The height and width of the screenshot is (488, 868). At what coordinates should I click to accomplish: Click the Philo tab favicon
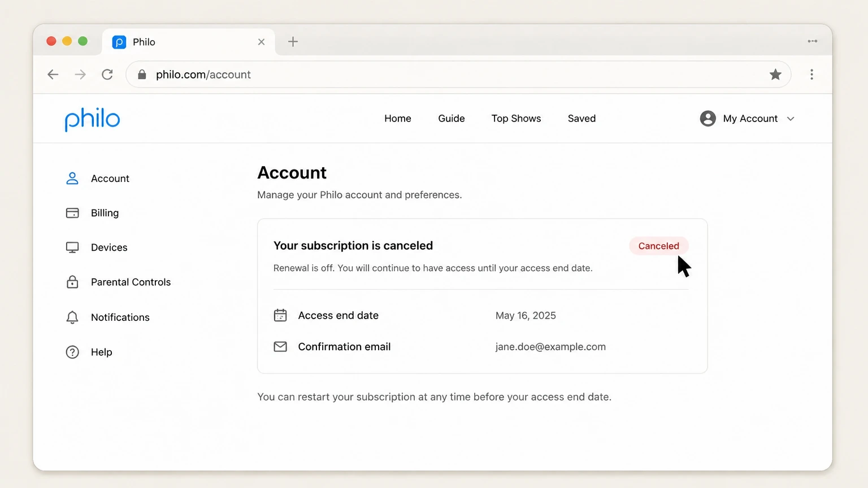coord(119,42)
